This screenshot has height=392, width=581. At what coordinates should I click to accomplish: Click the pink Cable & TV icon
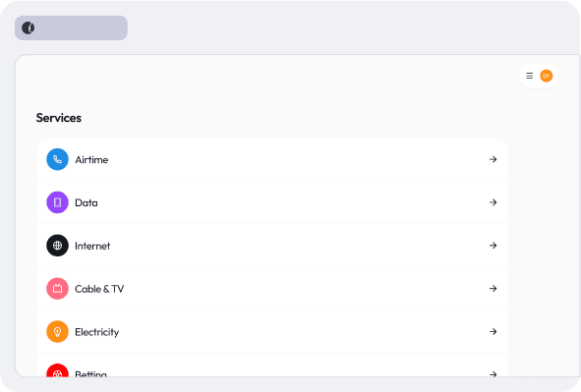[x=57, y=289]
